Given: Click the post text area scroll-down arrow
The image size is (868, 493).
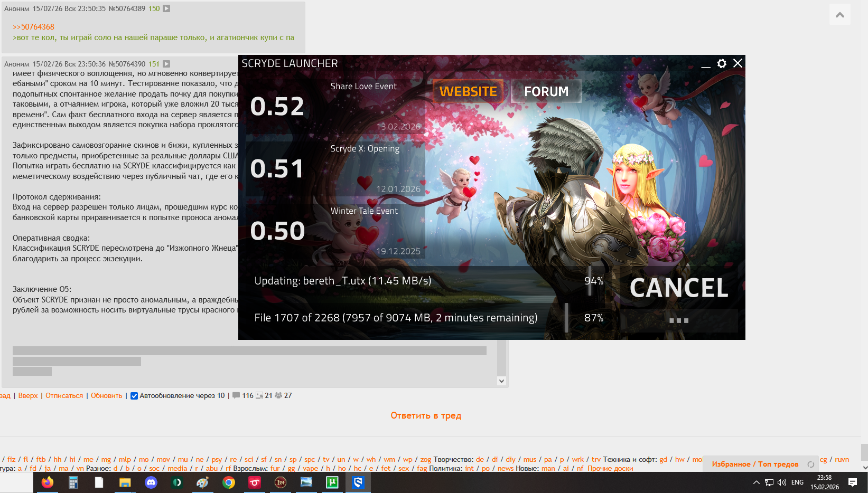Looking at the screenshot, I should (x=502, y=381).
